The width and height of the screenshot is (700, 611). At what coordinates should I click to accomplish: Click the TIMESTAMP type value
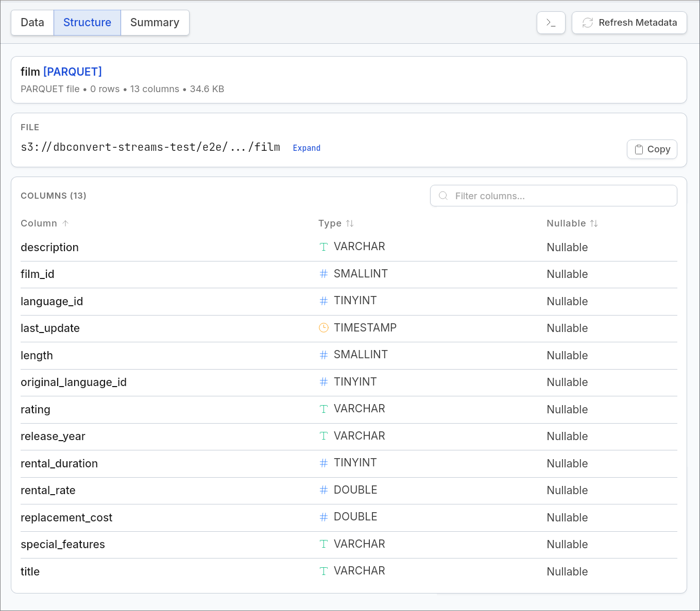pos(365,328)
